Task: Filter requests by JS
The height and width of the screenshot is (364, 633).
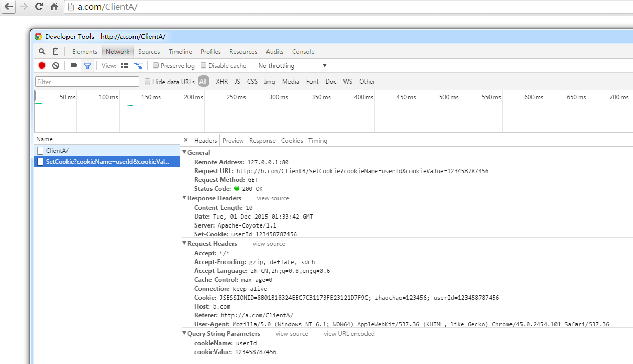Action: [x=237, y=81]
